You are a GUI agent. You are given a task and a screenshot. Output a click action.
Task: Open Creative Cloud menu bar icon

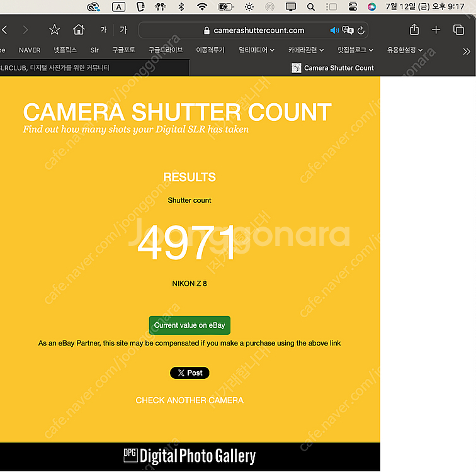93,7
